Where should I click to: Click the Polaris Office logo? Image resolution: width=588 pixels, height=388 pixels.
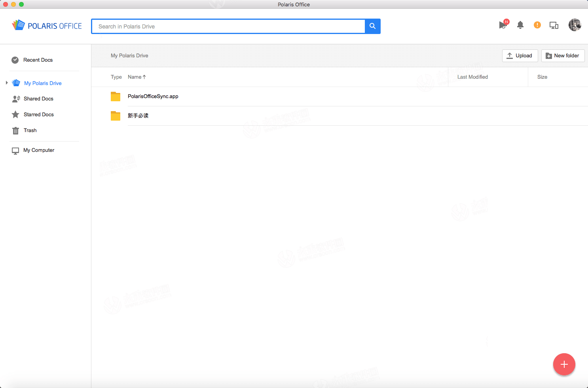(x=47, y=26)
